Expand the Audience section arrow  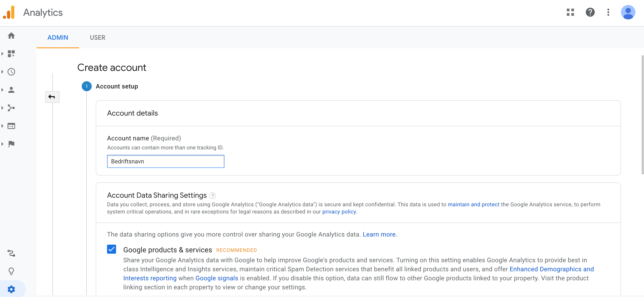click(2, 90)
